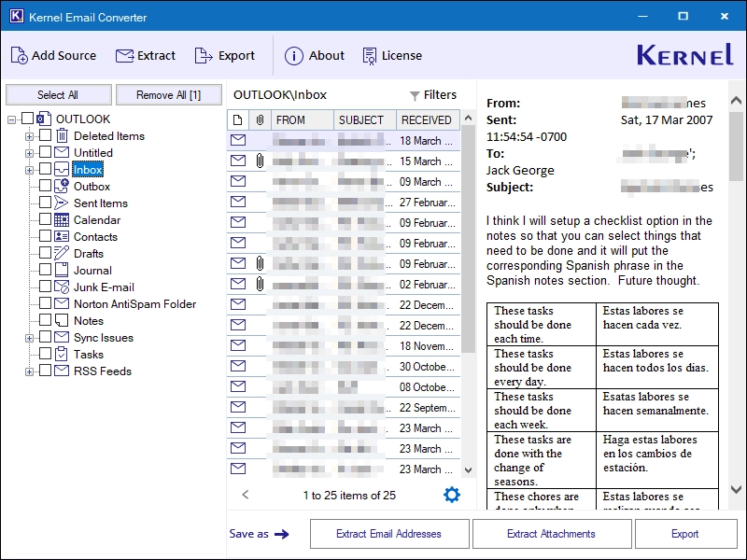The image size is (747, 560).
Task: Click attachment paperclip on 02 February email
Action: coord(260,285)
